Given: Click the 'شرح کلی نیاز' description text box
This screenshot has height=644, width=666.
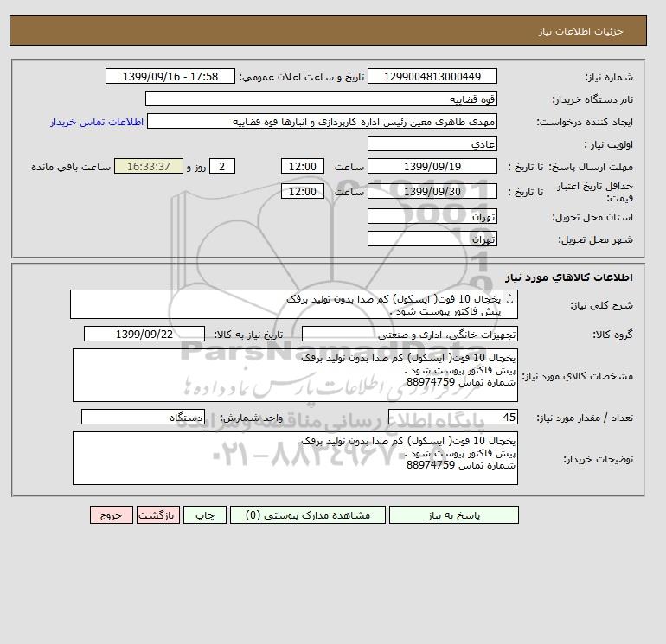Looking at the screenshot, I should (x=294, y=304).
